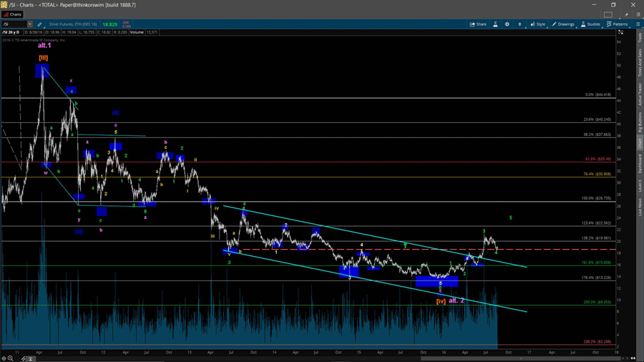Viewport: 644px width, 362px height.
Task: Click the flask quick-study icon
Action: (495, 24)
